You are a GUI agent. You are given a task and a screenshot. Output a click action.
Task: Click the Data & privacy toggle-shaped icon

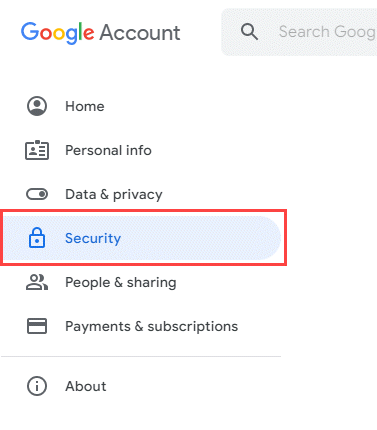pyautogui.click(x=37, y=194)
